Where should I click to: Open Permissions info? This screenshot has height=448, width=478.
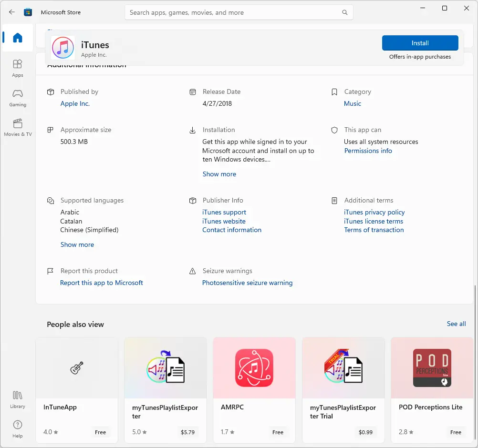pos(368,151)
